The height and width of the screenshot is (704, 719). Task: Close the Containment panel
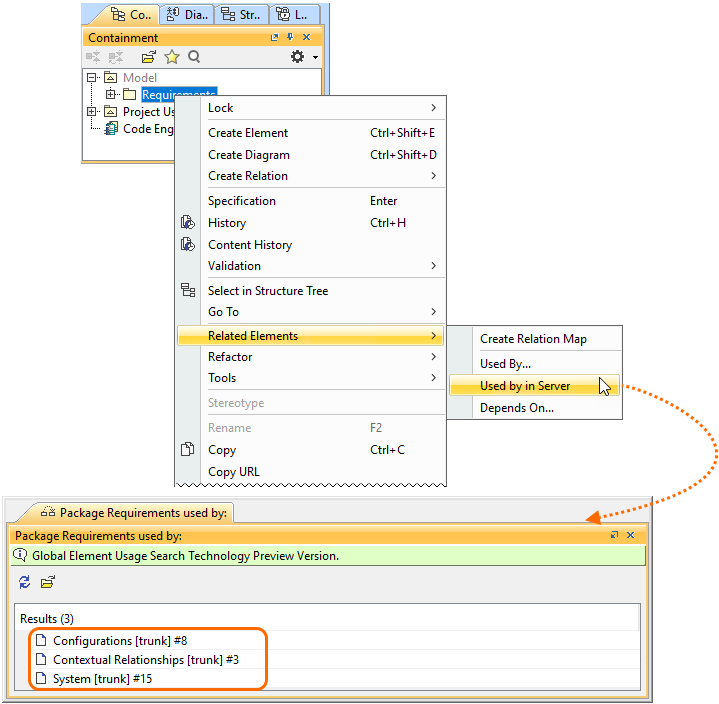click(x=307, y=37)
